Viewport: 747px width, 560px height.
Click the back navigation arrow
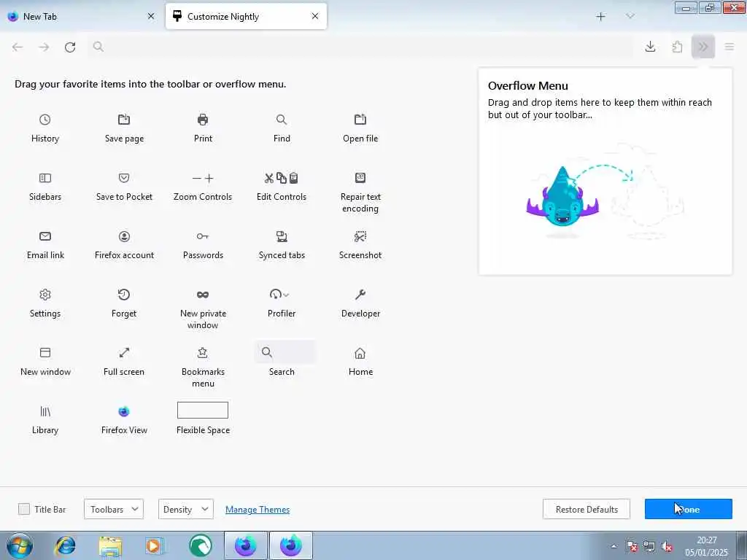point(18,47)
